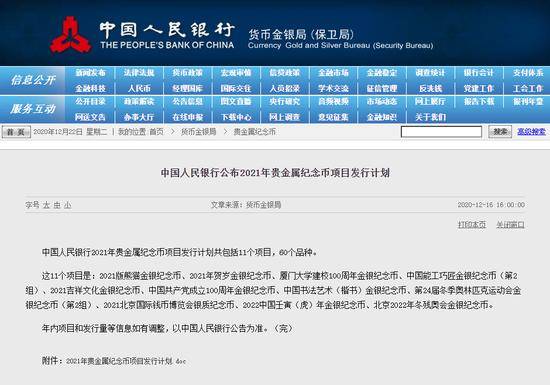Go to 人员招录 page
550x385 pixels.
tap(284, 88)
